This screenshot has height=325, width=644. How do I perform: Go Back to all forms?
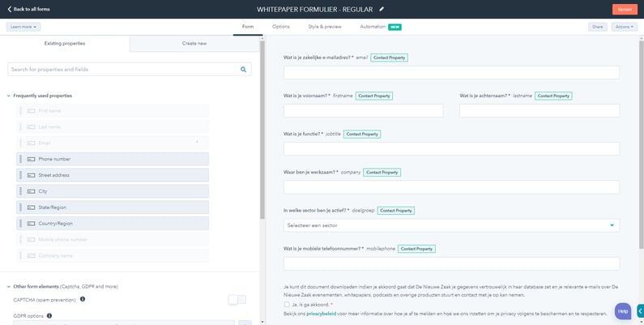click(x=28, y=9)
